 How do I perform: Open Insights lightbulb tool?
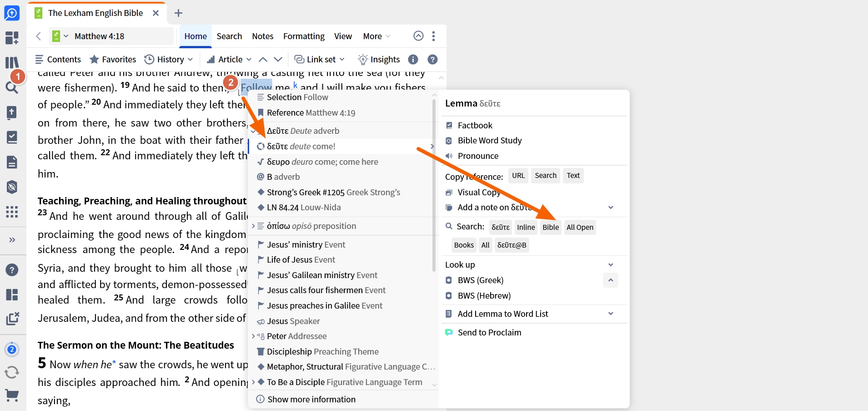[x=379, y=59]
